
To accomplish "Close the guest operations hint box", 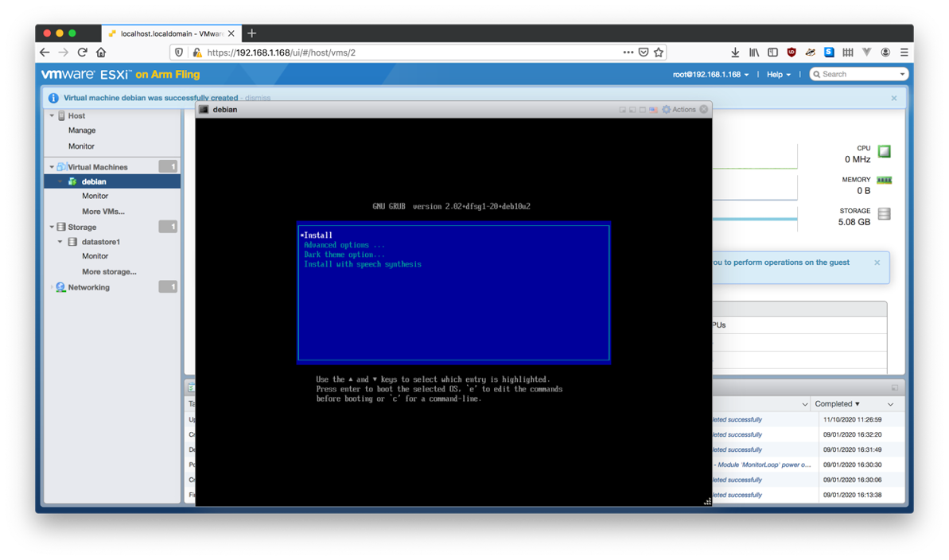I will coord(877,262).
